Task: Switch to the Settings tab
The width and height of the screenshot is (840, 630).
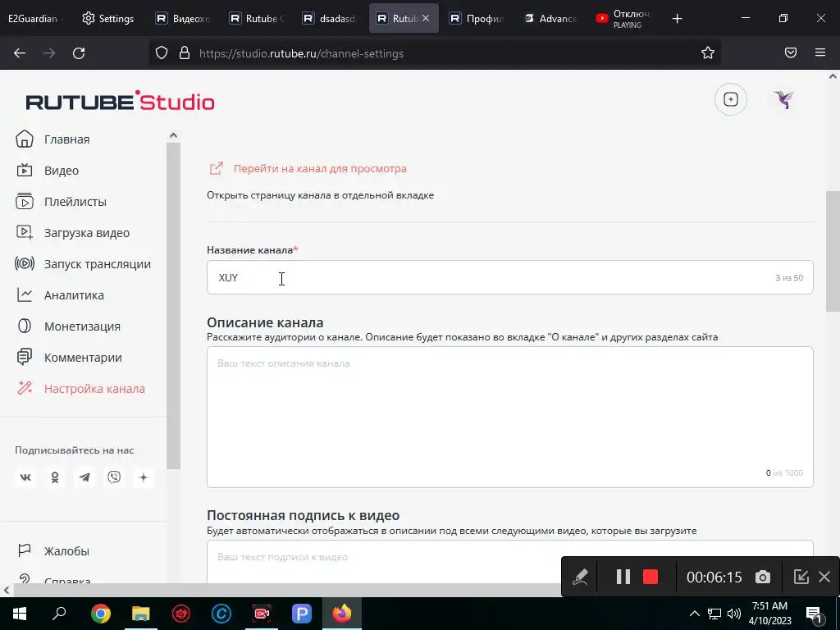Action: (x=109, y=18)
